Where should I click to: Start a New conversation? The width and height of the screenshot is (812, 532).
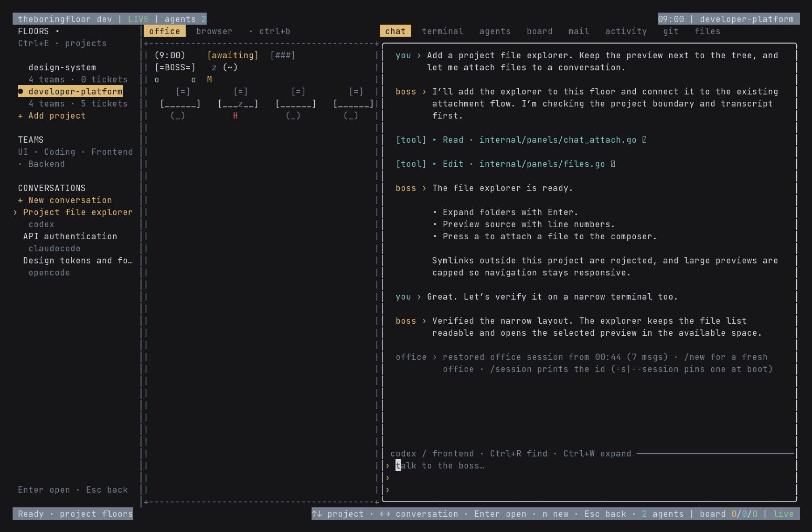tap(65, 200)
